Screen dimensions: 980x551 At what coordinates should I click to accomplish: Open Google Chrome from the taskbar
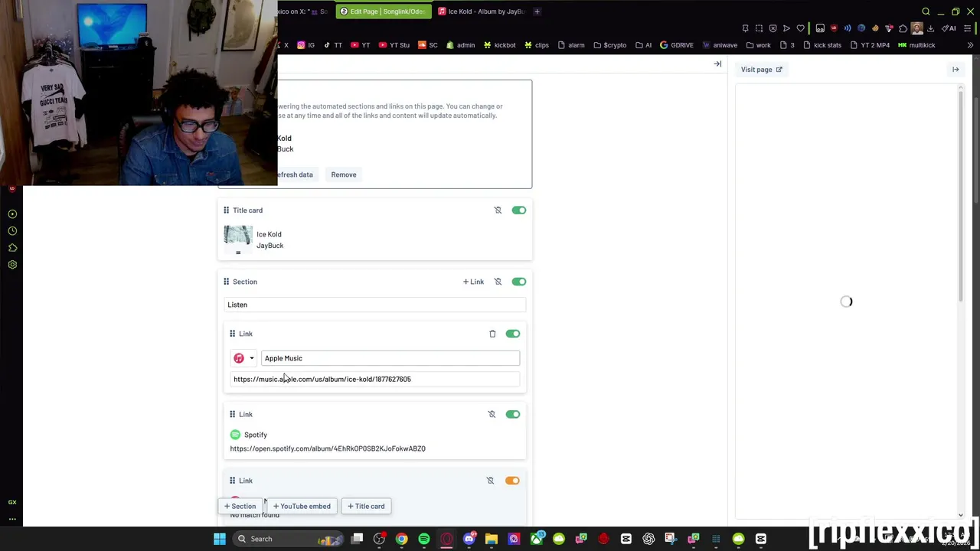tap(402, 539)
